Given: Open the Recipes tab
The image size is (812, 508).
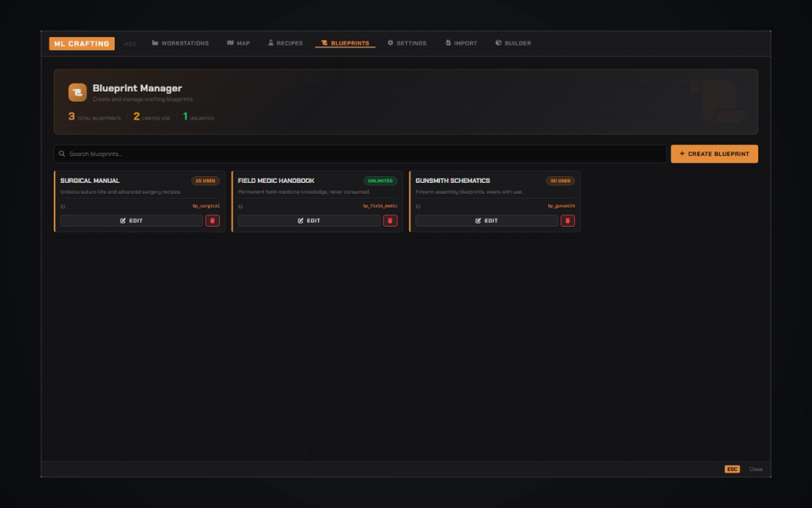Looking at the screenshot, I should [285, 43].
